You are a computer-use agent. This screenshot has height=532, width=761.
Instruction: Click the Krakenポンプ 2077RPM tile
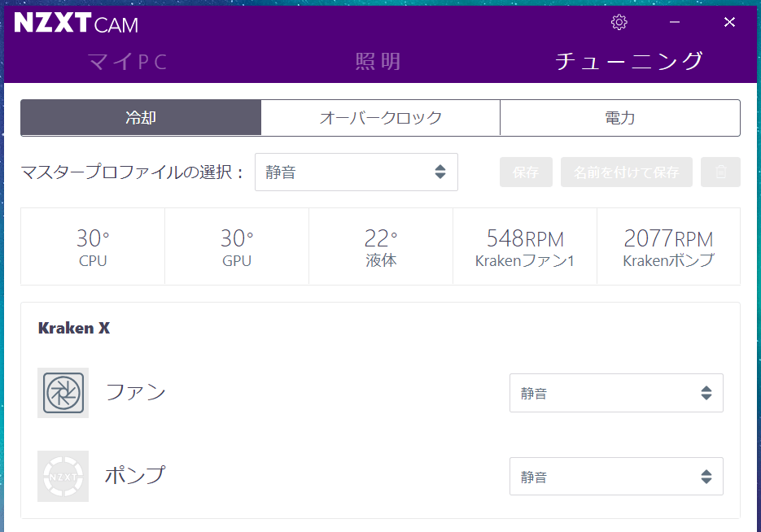[669, 246]
